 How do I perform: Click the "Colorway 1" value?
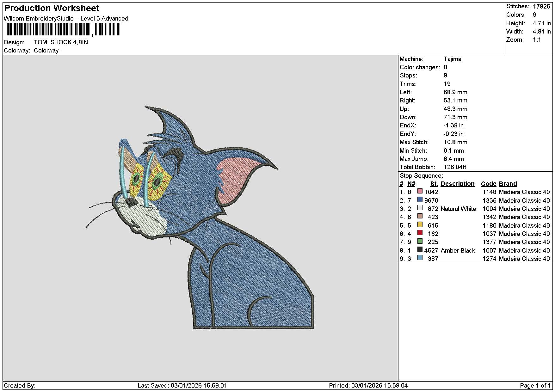click(48, 51)
